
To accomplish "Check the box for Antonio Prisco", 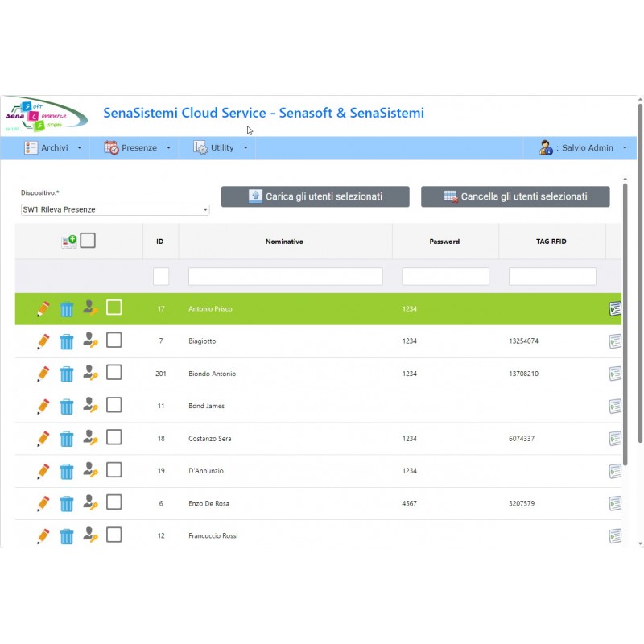I will click(x=114, y=308).
